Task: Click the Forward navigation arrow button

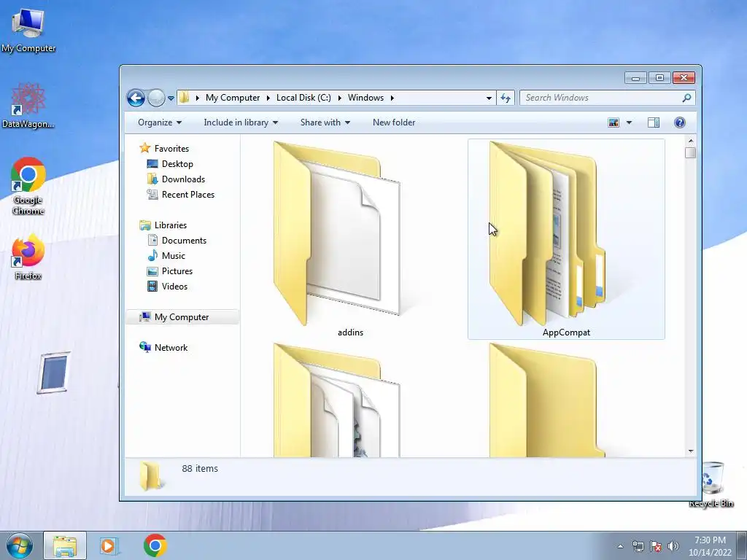Action: coord(156,98)
